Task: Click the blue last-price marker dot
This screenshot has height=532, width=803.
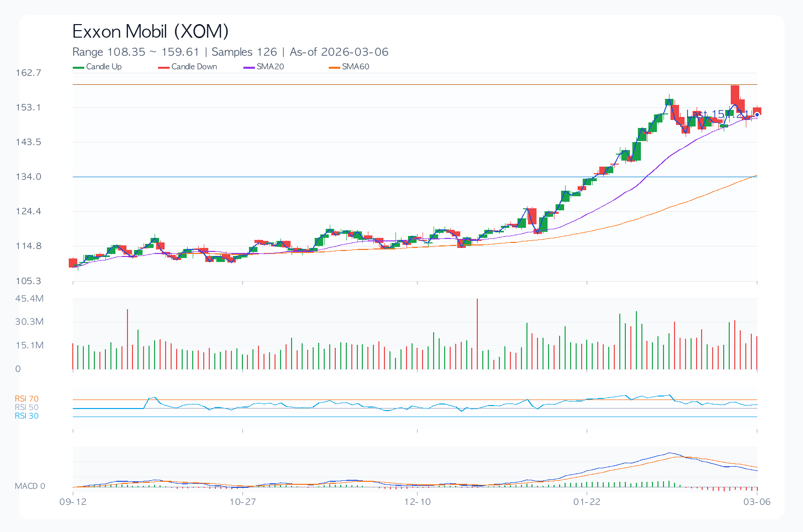Action: click(757, 114)
